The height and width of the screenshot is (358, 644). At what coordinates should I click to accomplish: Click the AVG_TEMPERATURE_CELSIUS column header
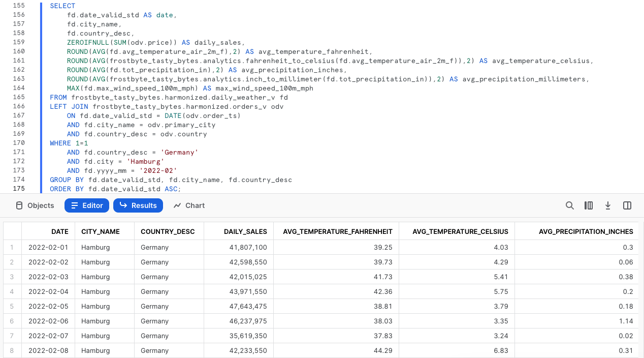click(x=460, y=231)
